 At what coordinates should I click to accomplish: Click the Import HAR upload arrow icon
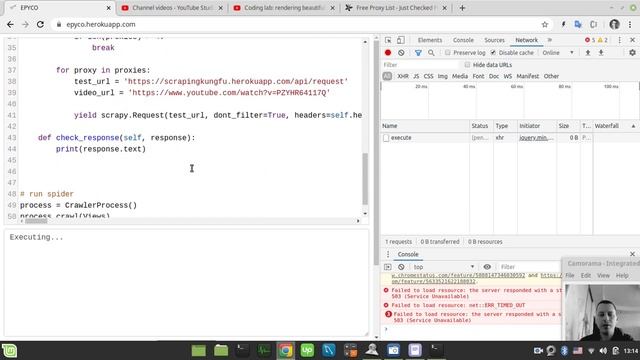[588, 53]
